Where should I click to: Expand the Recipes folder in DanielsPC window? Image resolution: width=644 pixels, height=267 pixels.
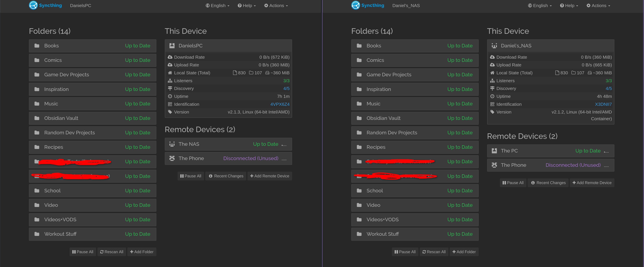coord(93,147)
